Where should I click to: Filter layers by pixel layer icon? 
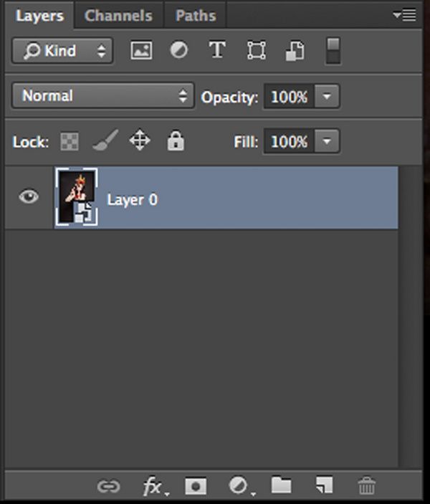coord(141,51)
